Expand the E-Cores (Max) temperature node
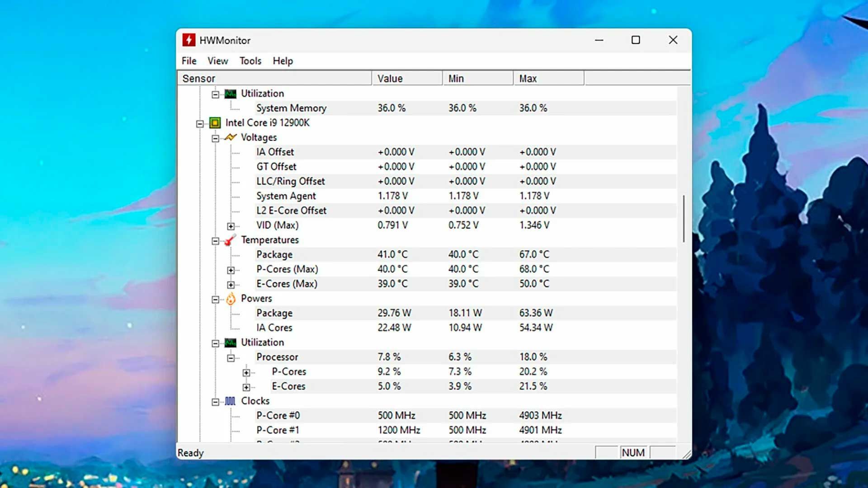This screenshot has height=488, width=868. (x=231, y=285)
